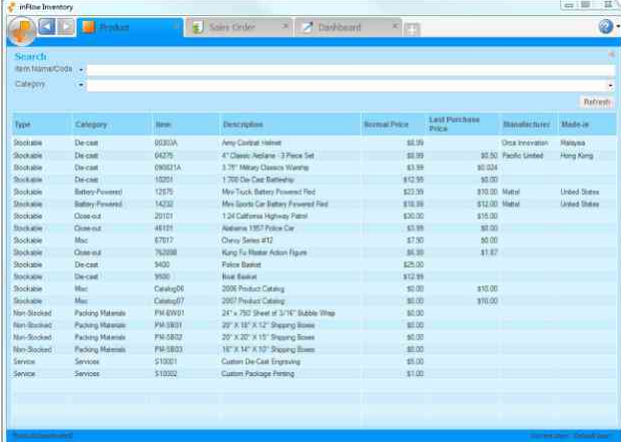This screenshot has height=445, width=621.
Task: Sort by the Made in column header
Action: [x=587, y=124]
